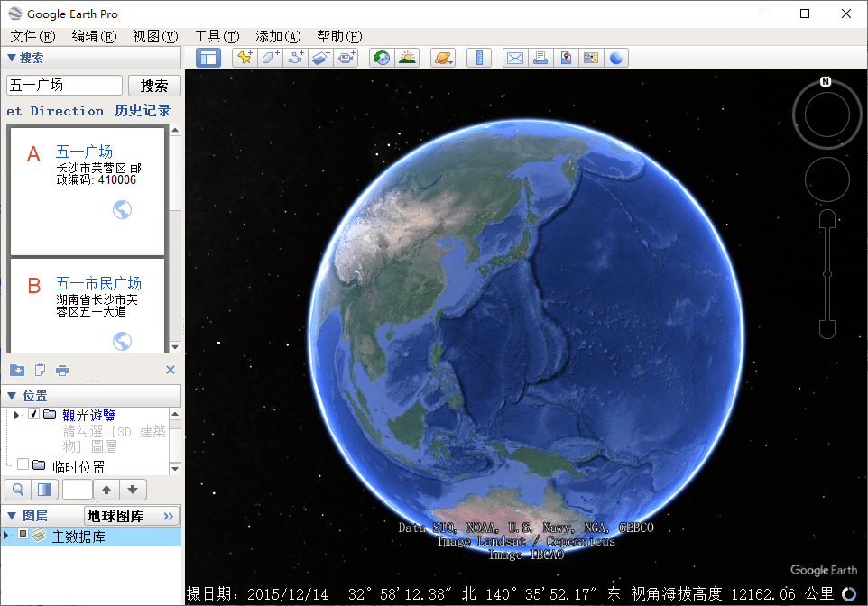
Task: Select the Add Polygon tool
Action: 270,58
